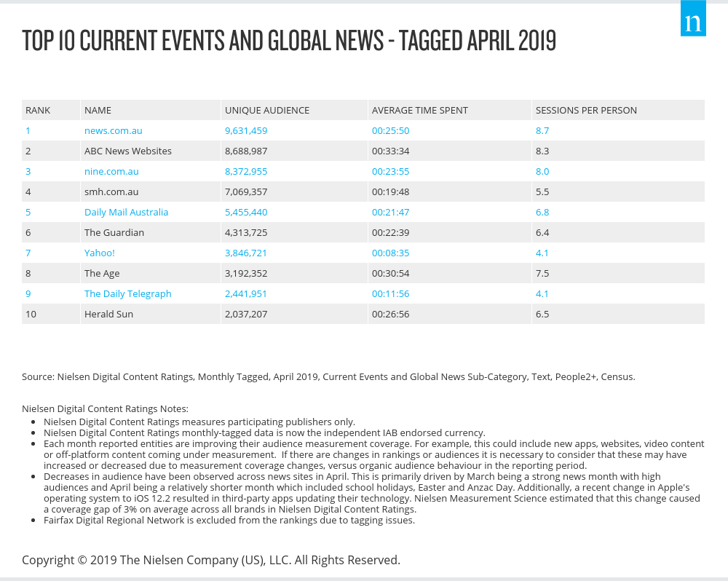Click the Nielsen logo icon
The height and width of the screenshot is (581, 728).
coord(693,18)
